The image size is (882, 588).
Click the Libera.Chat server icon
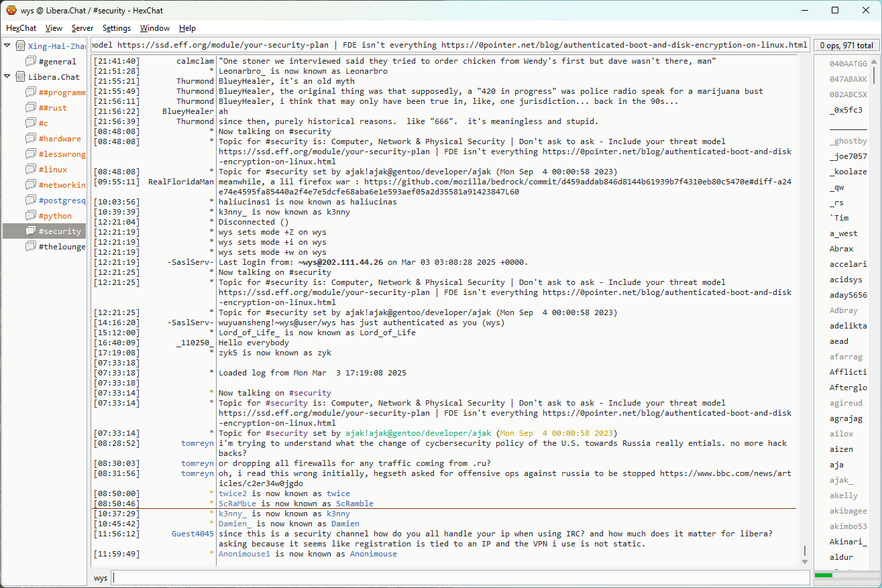pos(20,77)
